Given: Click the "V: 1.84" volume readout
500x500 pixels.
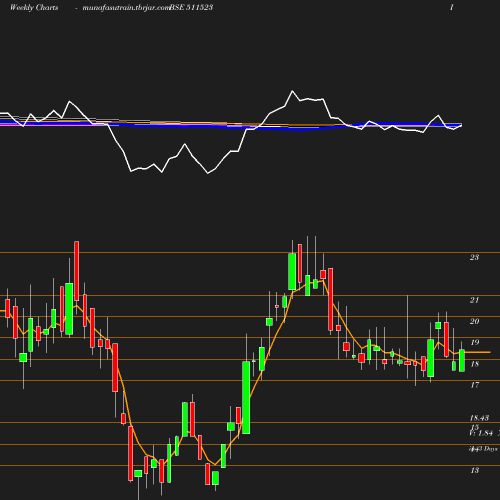Looking at the screenshot, I should point(481,433).
